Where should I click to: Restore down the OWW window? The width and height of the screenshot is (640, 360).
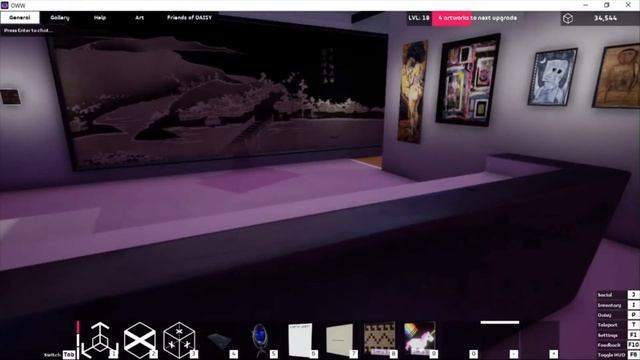tap(607, 5)
